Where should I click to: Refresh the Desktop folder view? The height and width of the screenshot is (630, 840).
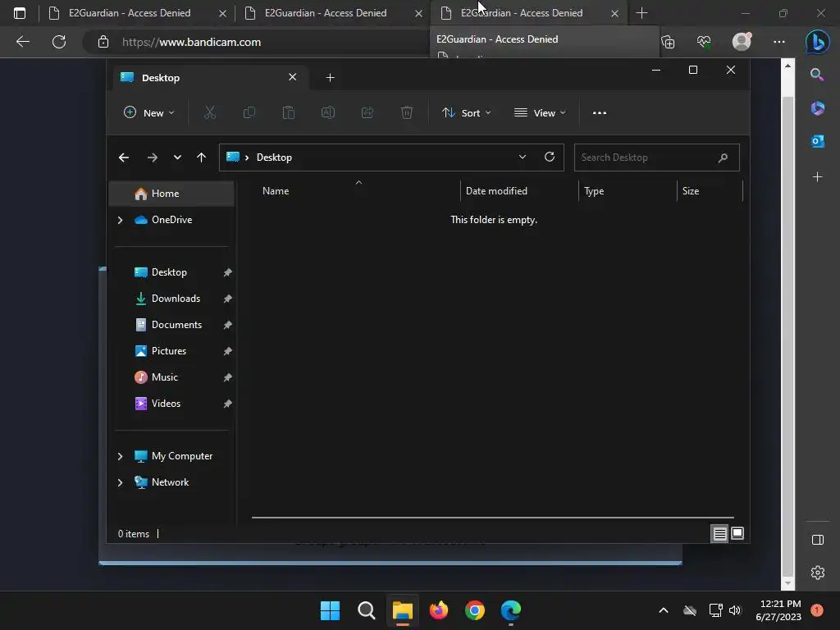pos(550,157)
